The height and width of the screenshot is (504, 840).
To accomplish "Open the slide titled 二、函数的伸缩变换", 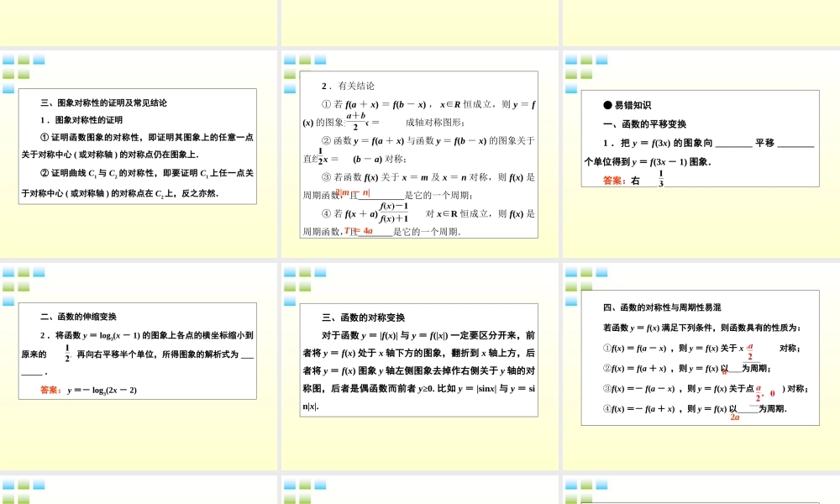I will tap(139, 366).
